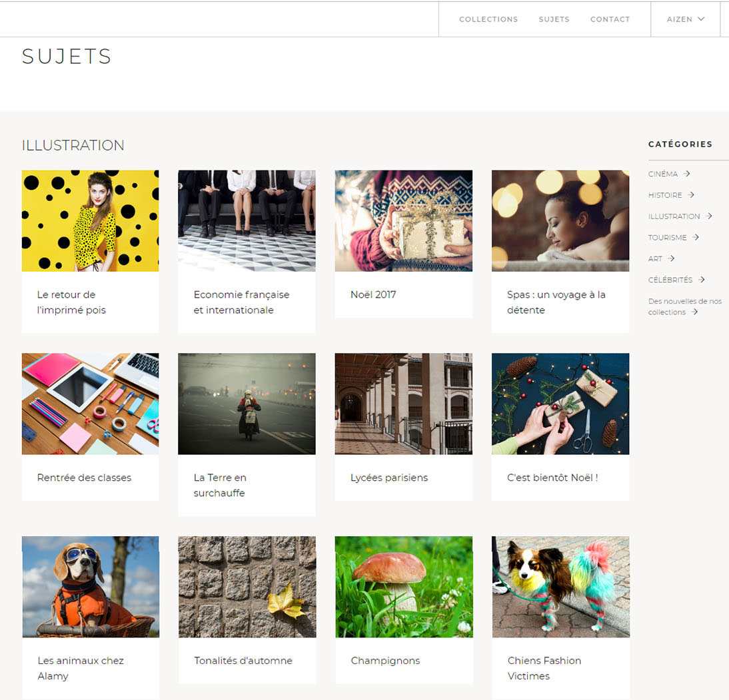
Task: Click the arrow icon next to ART
Action: [671, 258]
